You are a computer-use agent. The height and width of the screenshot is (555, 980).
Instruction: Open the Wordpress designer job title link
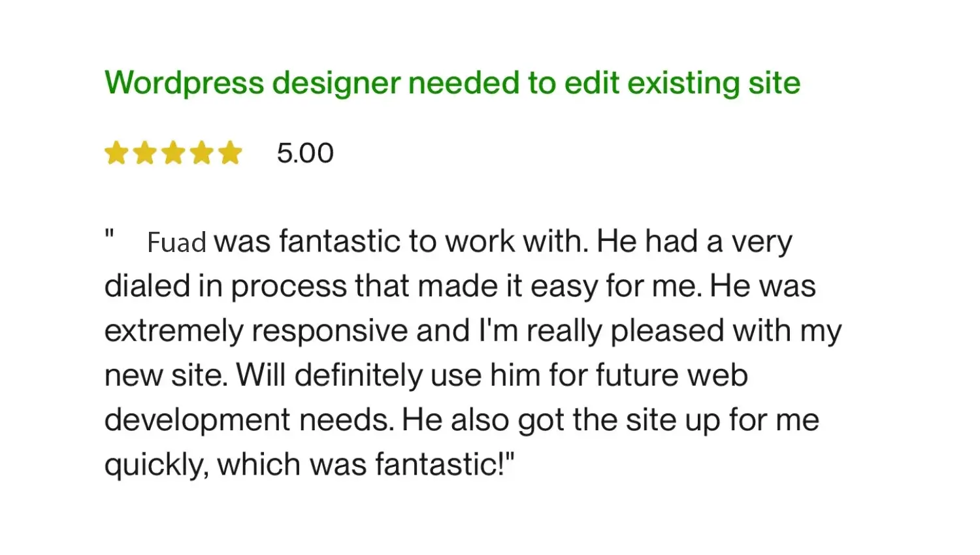tap(452, 83)
